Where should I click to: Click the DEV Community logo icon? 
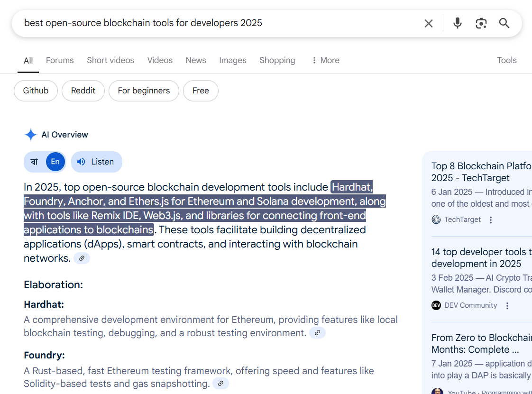436,305
